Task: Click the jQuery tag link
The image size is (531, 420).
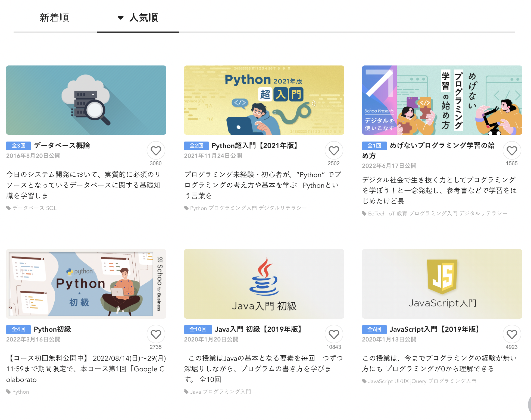Action: (x=418, y=381)
